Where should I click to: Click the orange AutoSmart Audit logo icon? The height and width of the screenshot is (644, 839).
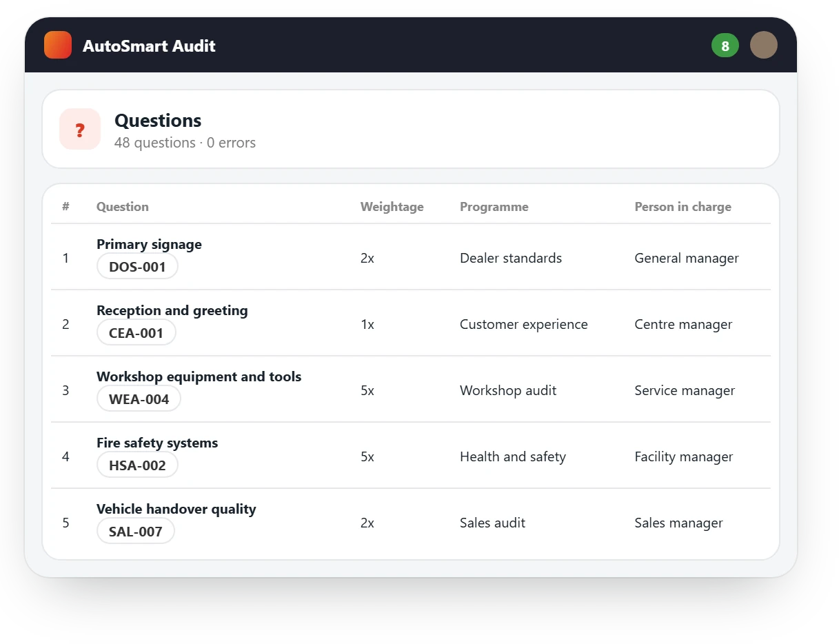(x=58, y=46)
